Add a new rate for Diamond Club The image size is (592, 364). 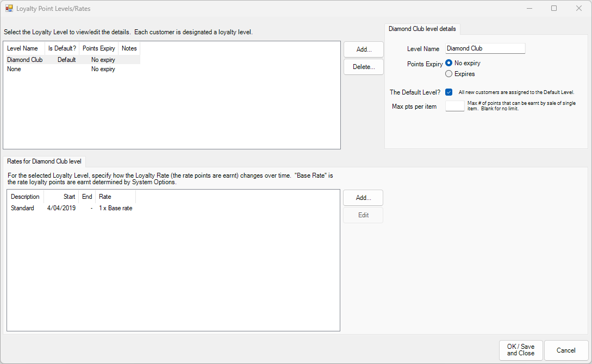click(x=363, y=197)
